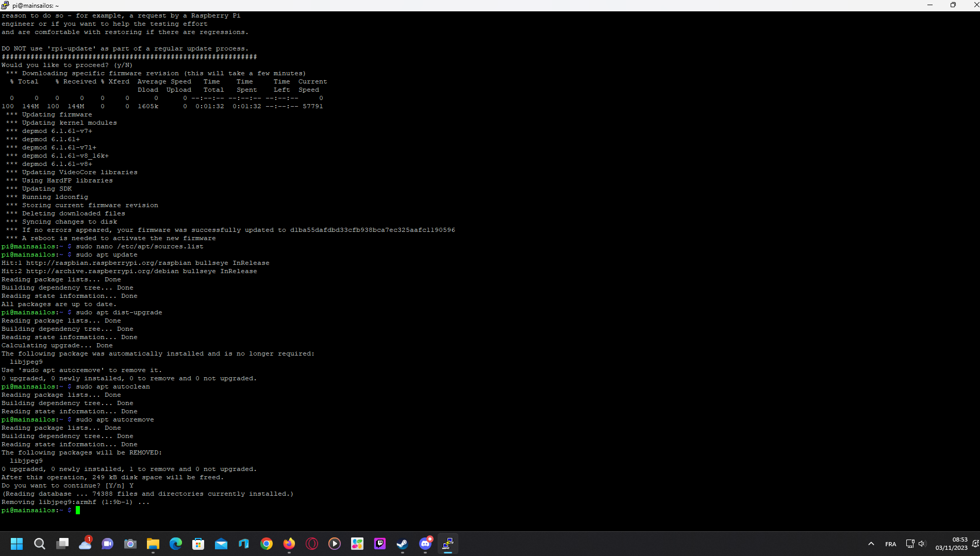Open the Mail app in taskbar
The width and height of the screenshot is (980, 556).
pos(221,544)
